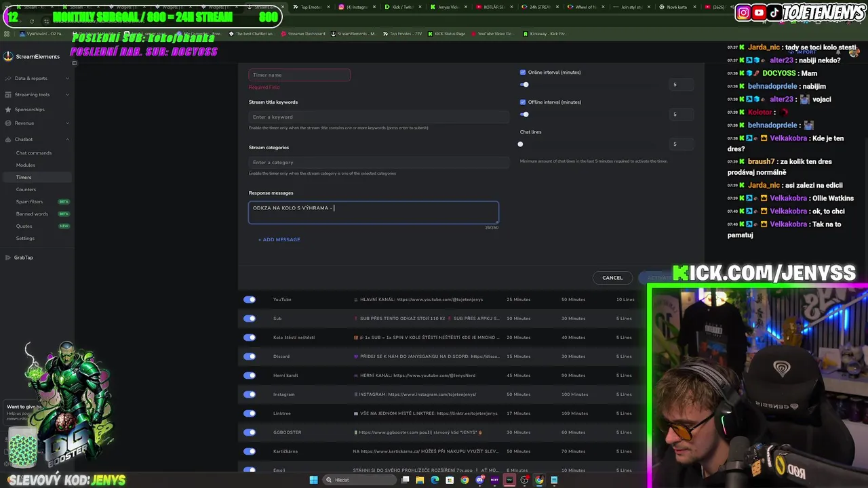Expand Revenue section chevron
The height and width of the screenshot is (488, 868).
point(67,123)
